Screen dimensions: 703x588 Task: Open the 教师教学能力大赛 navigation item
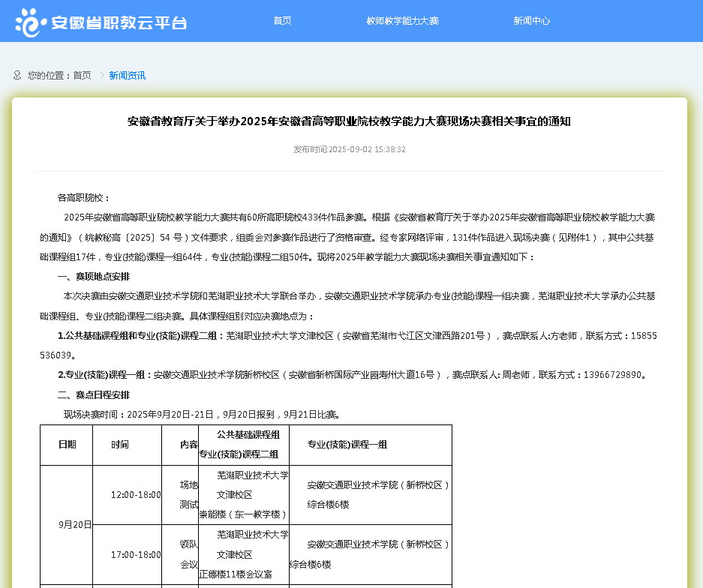coord(402,21)
